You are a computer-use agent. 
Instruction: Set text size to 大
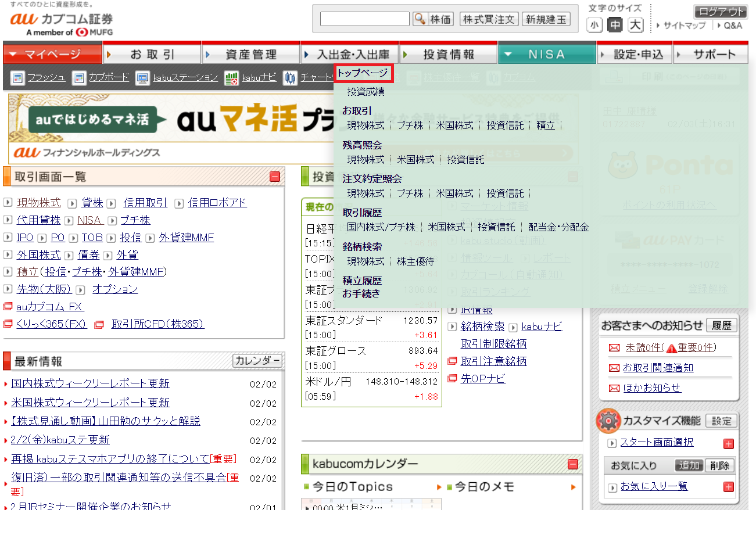point(636,25)
